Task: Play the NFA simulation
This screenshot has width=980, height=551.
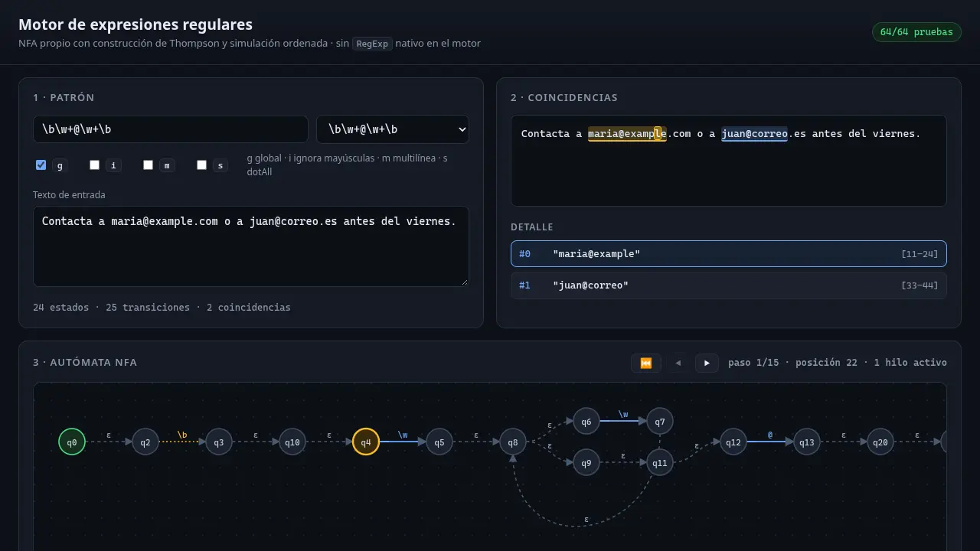Action: [x=707, y=363]
